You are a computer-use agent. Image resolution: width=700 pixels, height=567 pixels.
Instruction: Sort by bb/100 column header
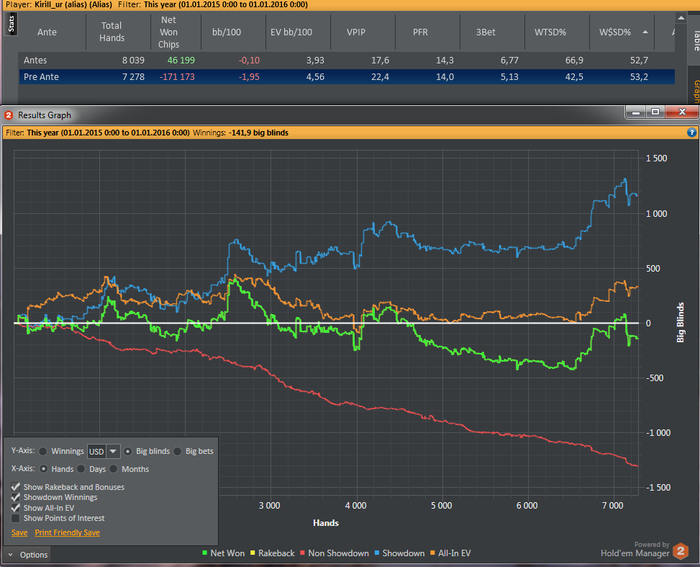227,32
